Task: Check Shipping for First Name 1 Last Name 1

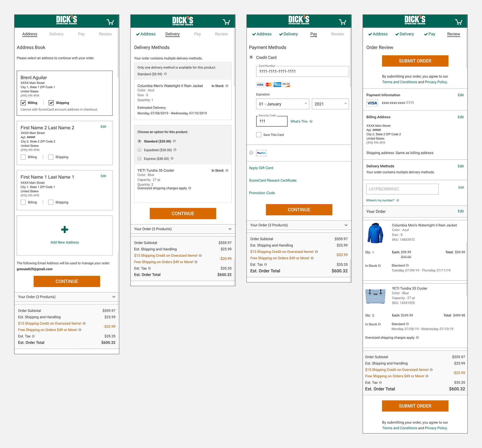Action: pos(51,202)
